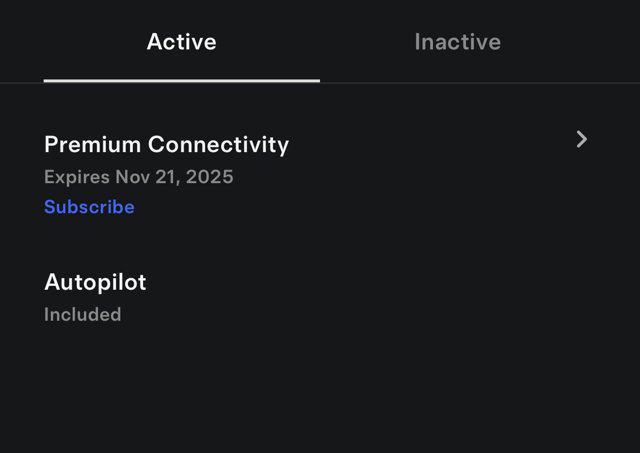640x453 pixels.
Task: Click the word Autopilot
Action: [x=95, y=282]
